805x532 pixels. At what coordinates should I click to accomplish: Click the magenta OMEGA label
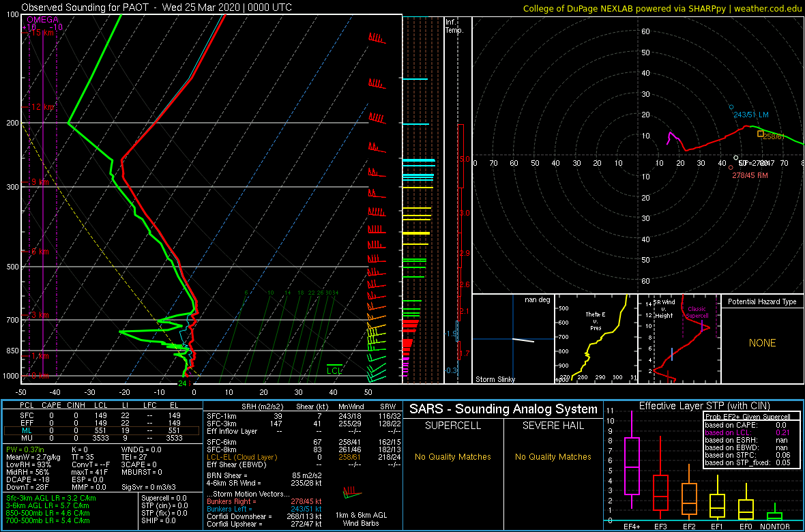click(43, 20)
